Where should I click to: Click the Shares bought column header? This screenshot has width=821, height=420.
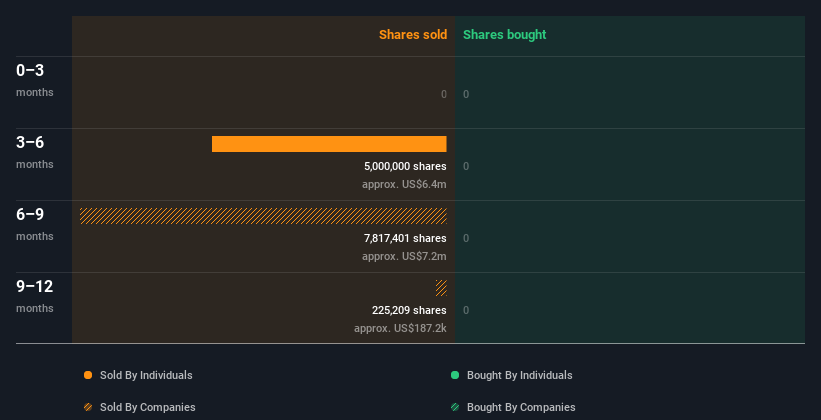pyautogui.click(x=505, y=35)
